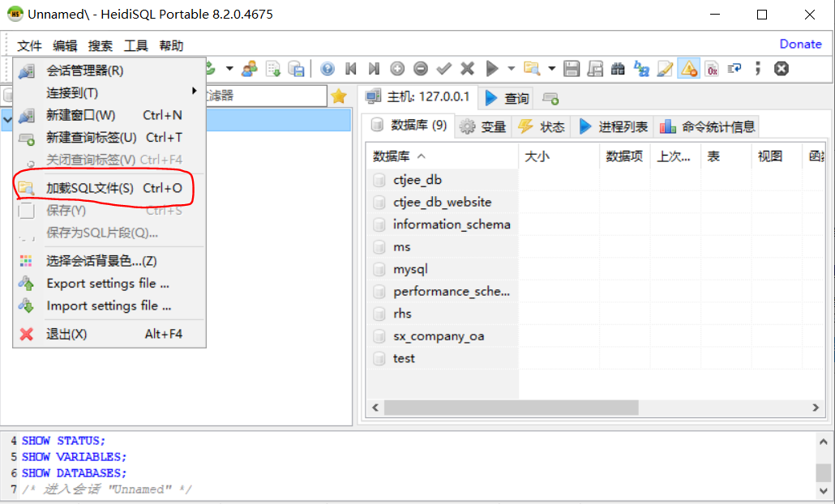Select the information_schema database row

[x=442, y=224]
